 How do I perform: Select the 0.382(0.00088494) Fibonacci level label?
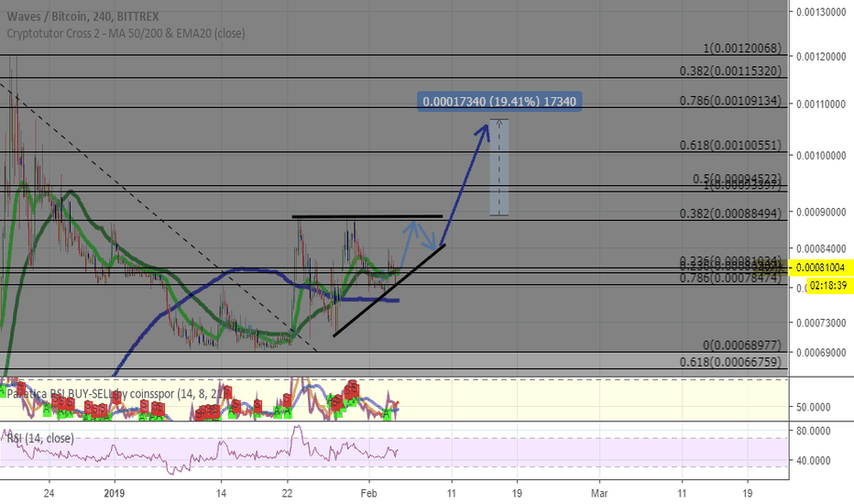pyautogui.click(x=730, y=214)
